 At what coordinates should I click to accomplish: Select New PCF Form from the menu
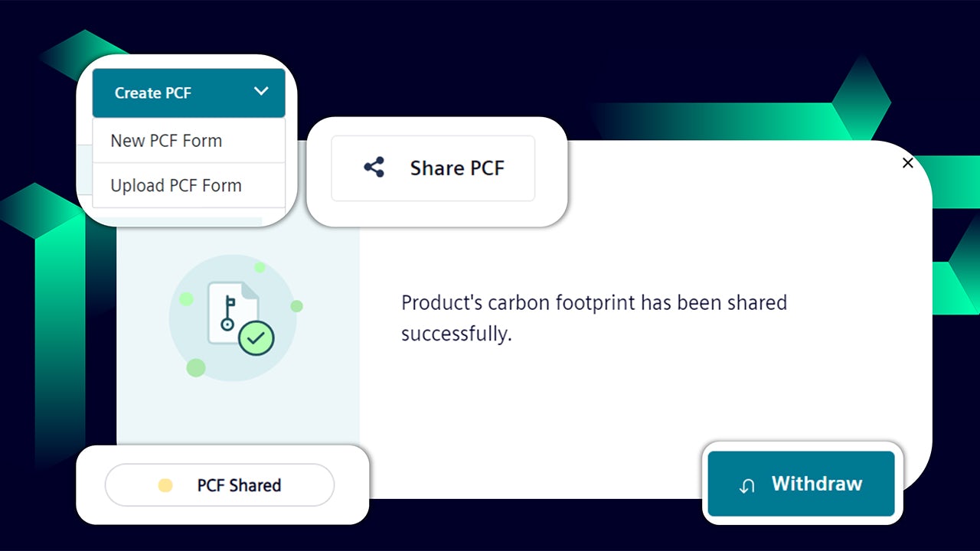point(166,141)
